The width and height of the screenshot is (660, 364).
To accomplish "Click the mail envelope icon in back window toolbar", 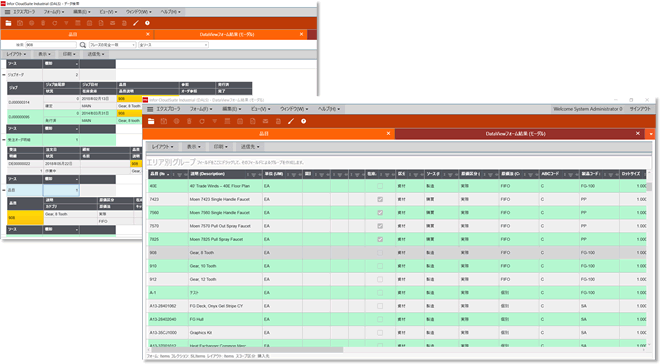I will tap(112, 23).
